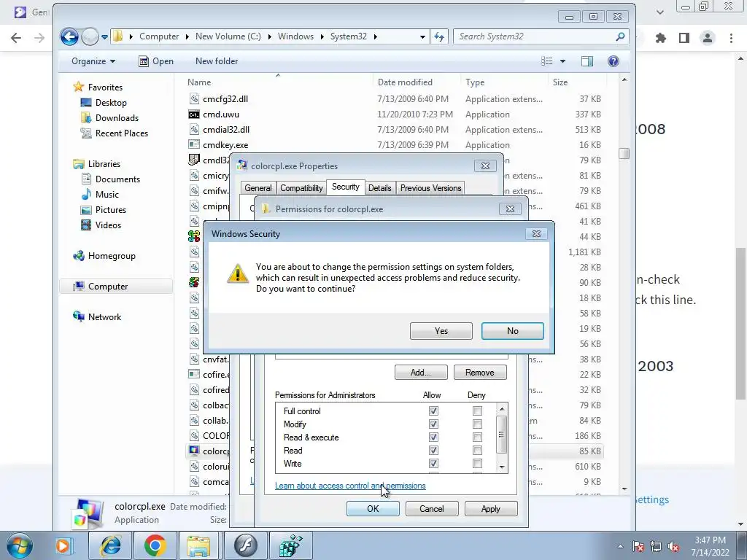747x560 pixels.
Task: Click the file list vertical scrollbar thumb
Action: tap(624, 153)
